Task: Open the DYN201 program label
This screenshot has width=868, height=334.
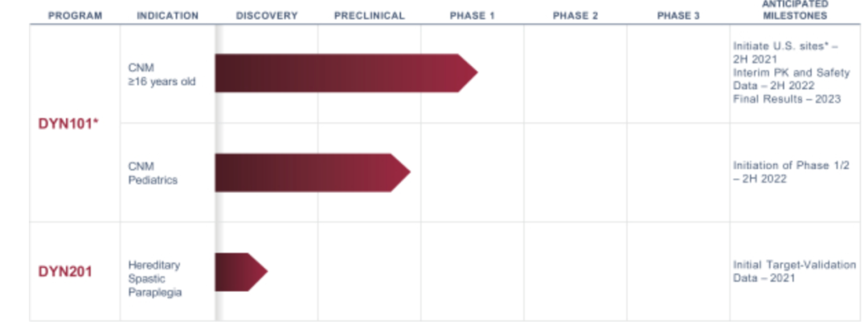Action: [x=65, y=271]
